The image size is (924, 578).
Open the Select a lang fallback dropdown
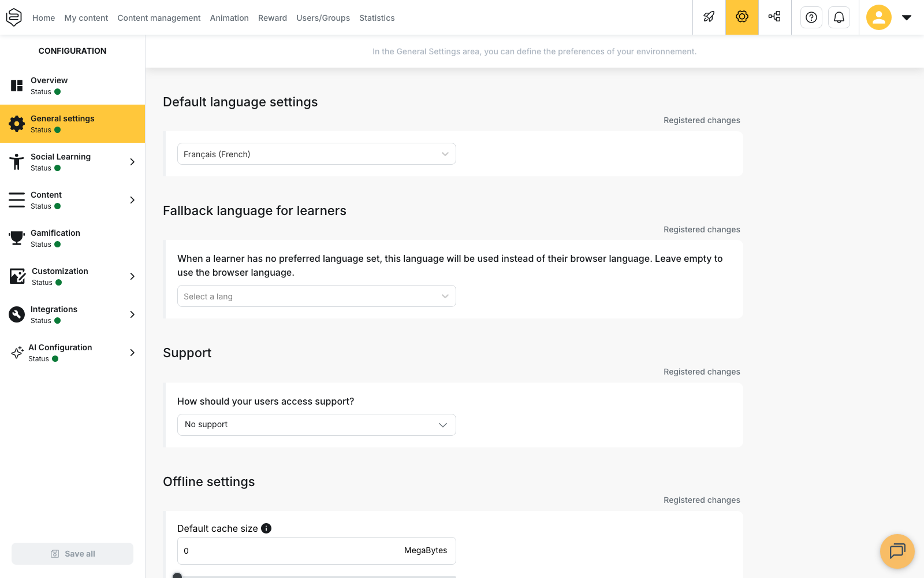coord(316,296)
